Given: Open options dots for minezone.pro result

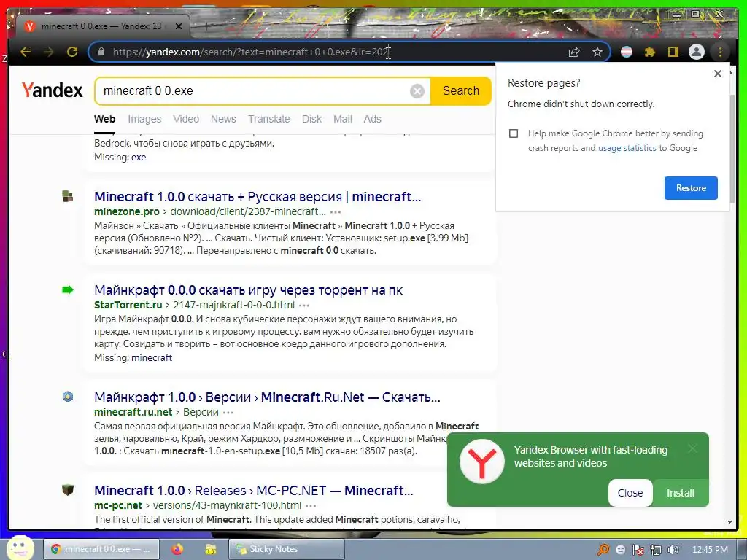Looking at the screenshot, I should coord(336,212).
